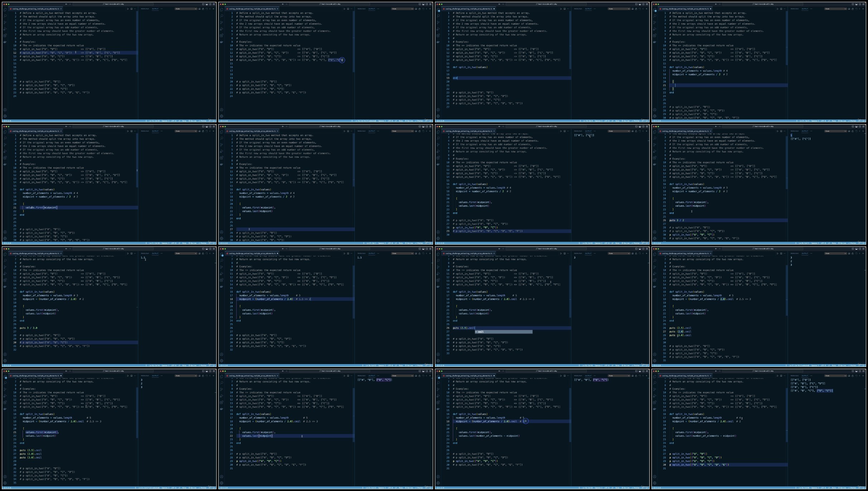868x491 pixels.
Task: Click Go Live in top-left window status bar
Action: [193, 121]
